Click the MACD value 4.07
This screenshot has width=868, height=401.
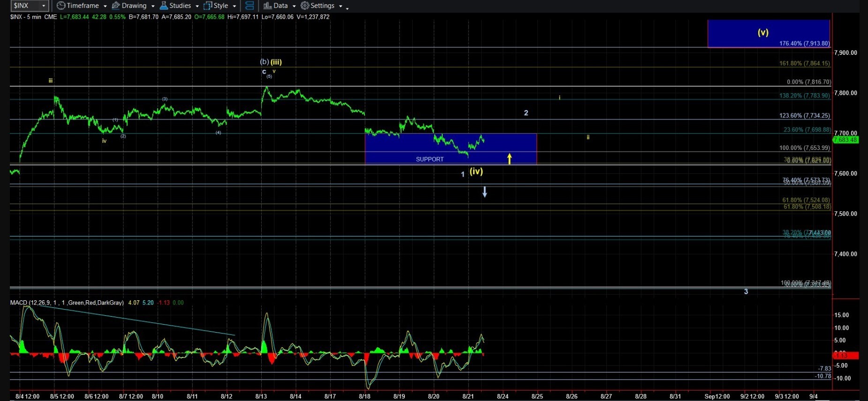tap(134, 303)
